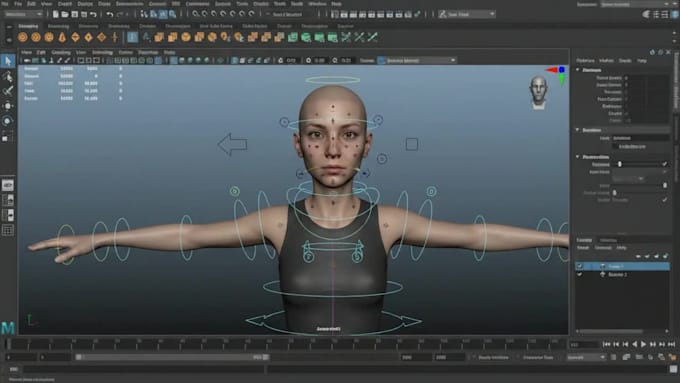Create new layer icon in layer editor
The image size is (680, 383).
tap(666, 256)
